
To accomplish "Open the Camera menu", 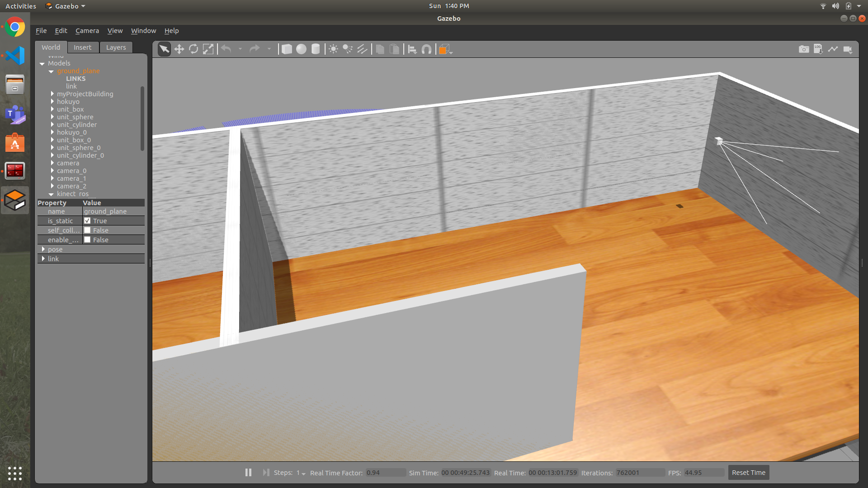I will 87,31.
